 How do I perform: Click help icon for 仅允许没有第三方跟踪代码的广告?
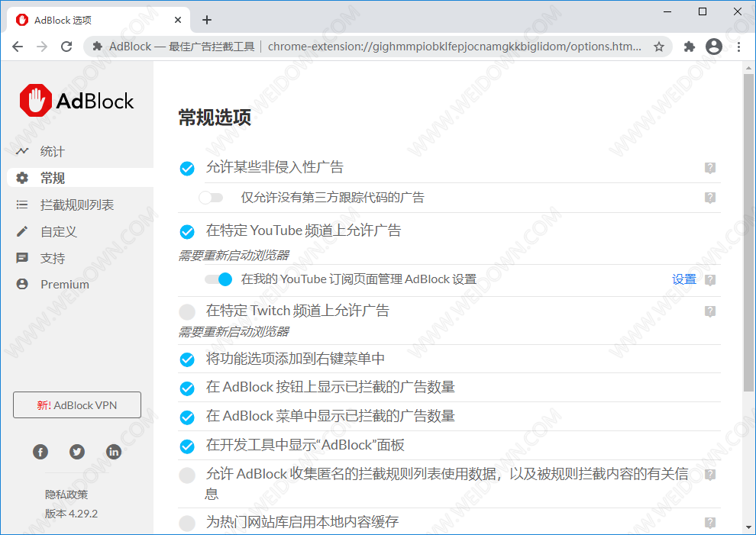tap(709, 198)
